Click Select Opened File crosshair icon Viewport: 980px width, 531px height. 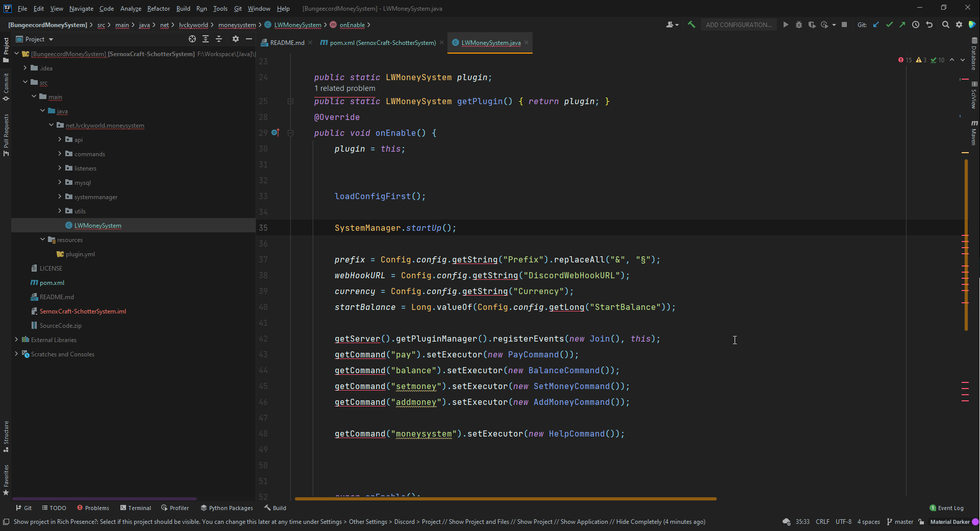click(192, 39)
